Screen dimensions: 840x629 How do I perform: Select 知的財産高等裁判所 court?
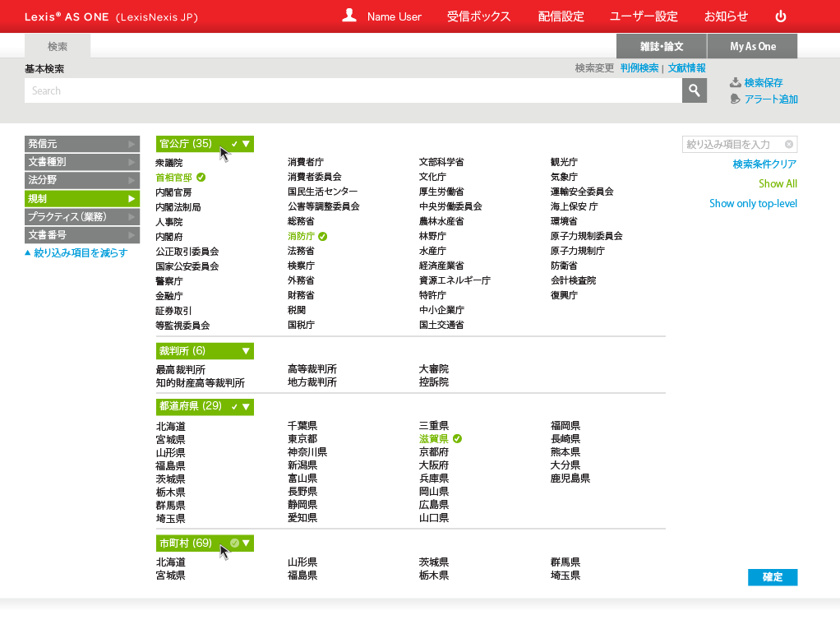(200, 383)
